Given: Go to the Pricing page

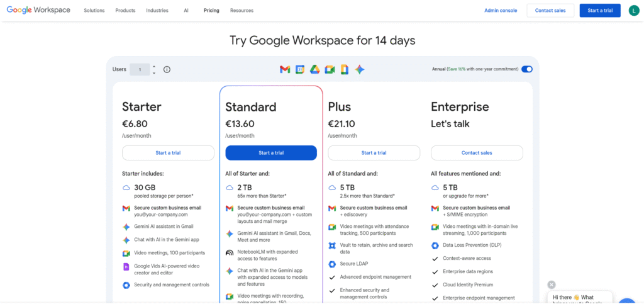Looking at the screenshot, I should pos(211,11).
